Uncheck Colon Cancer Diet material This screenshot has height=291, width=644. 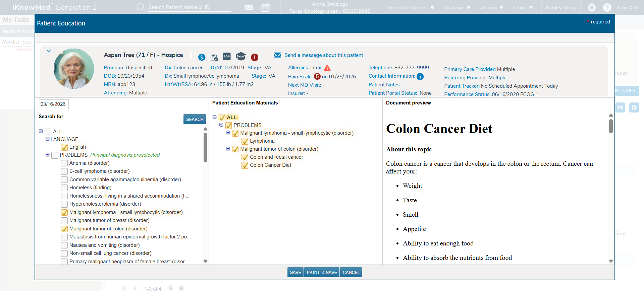coord(245,165)
